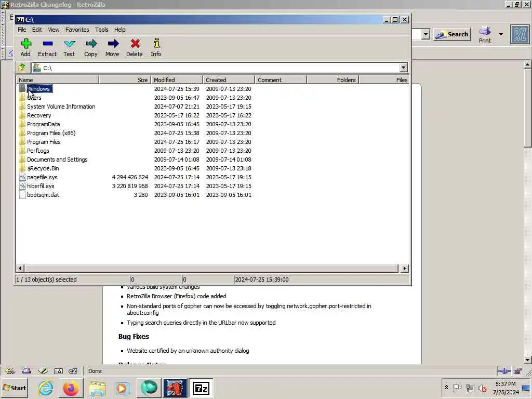
Task: Expand the Print button dropdown arrow
Action: [501, 34]
